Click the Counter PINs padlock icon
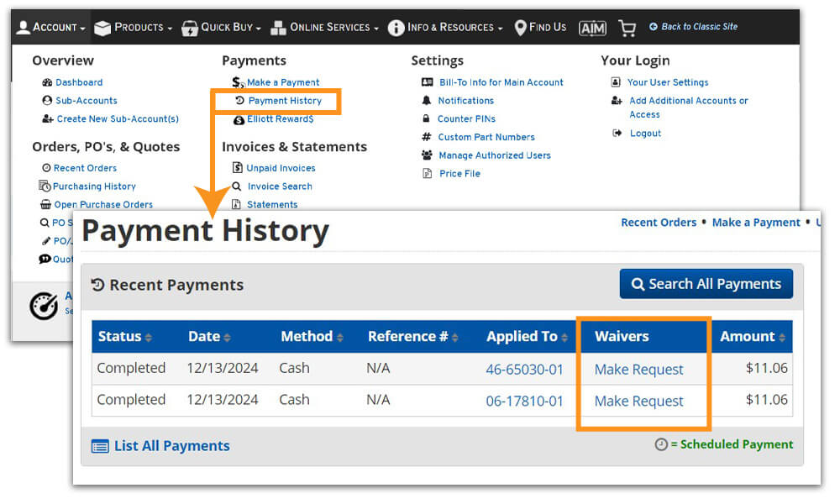The image size is (840, 504). [428, 118]
